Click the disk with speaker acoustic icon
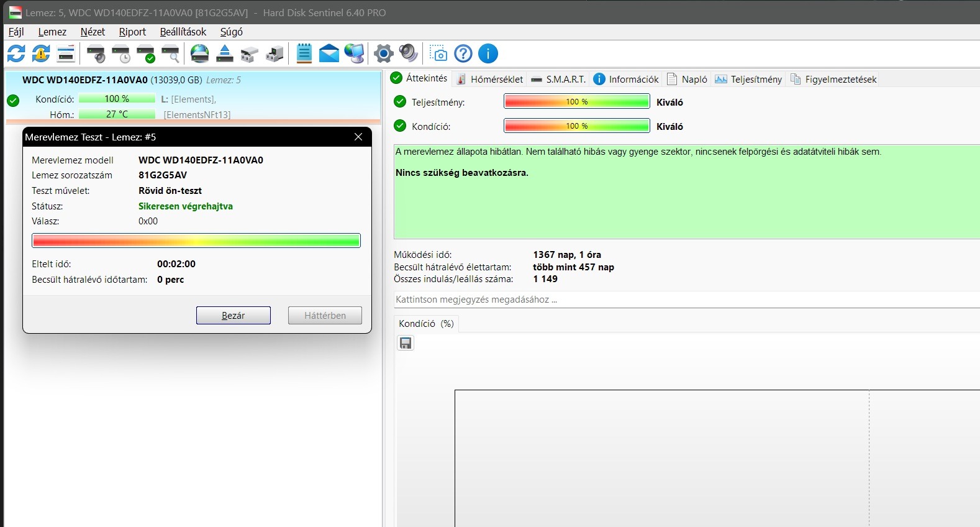Viewport: 980px width, 527px height. (96, 54)
